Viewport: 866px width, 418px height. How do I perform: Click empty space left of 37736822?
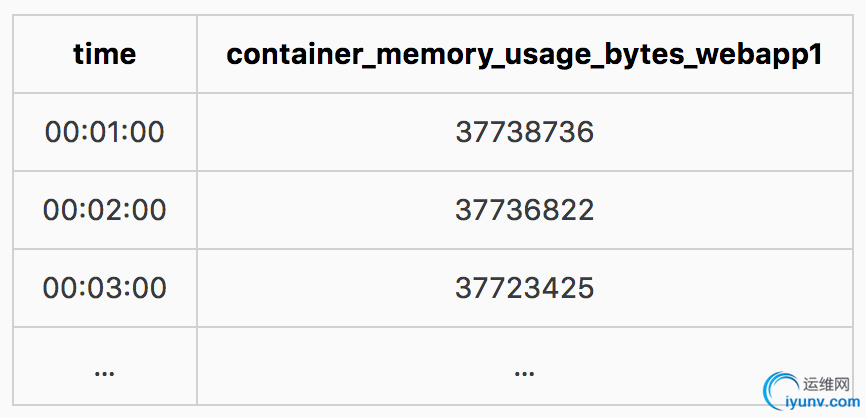click(326, 210)
